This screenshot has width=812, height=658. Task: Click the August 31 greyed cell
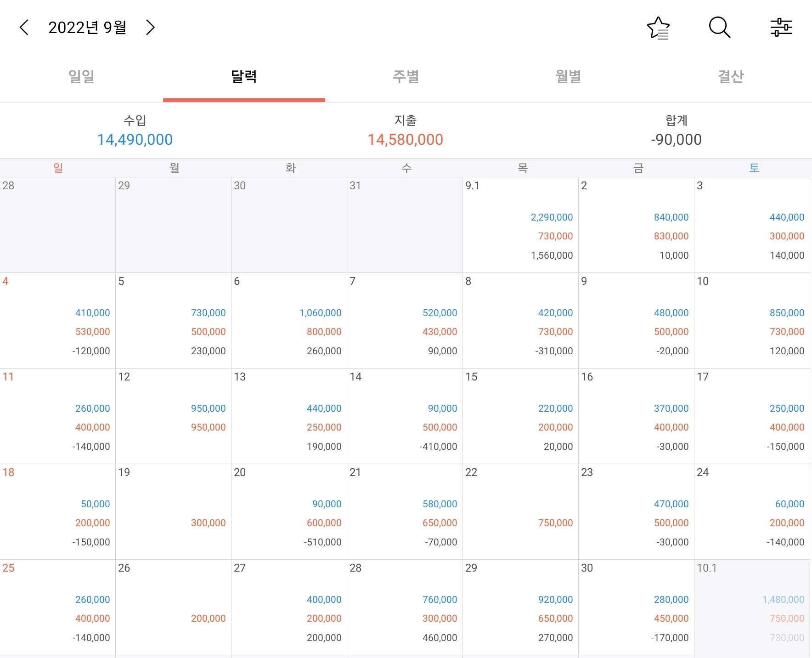(x=405, y=225)
